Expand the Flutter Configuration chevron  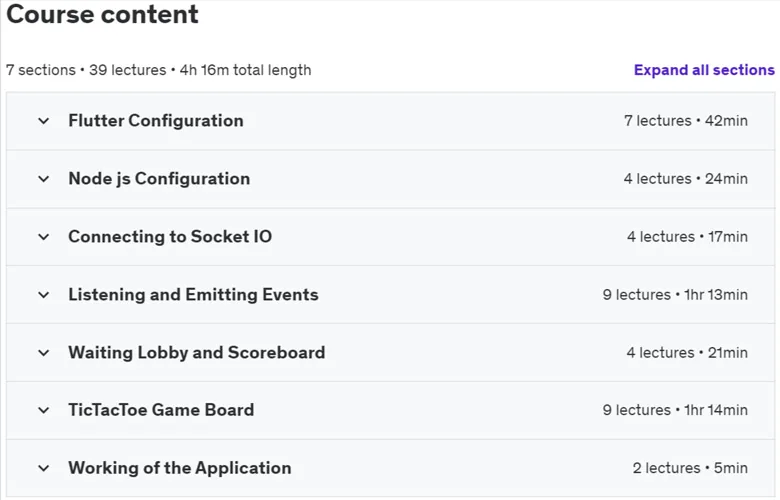pos(44,121)
